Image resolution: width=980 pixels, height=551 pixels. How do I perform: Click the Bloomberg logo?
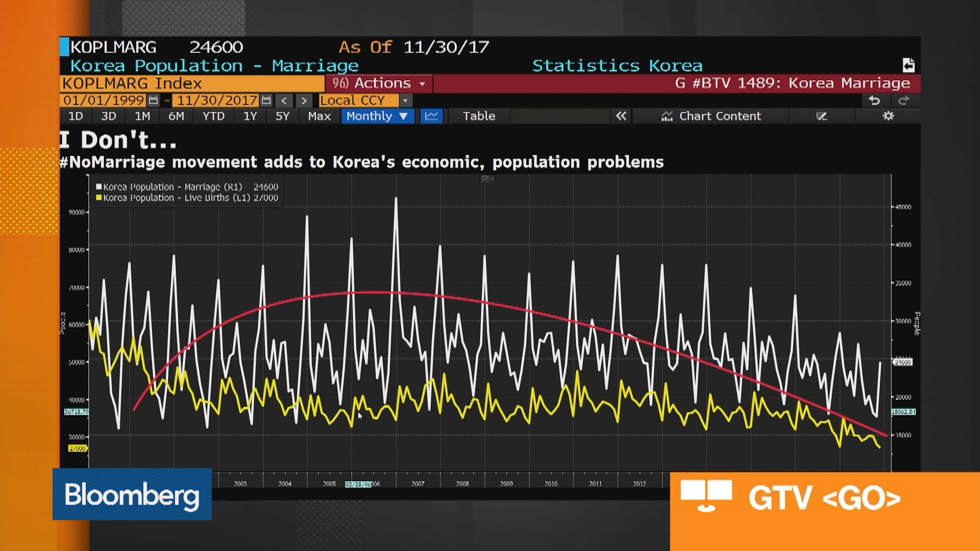click(132, 494)
